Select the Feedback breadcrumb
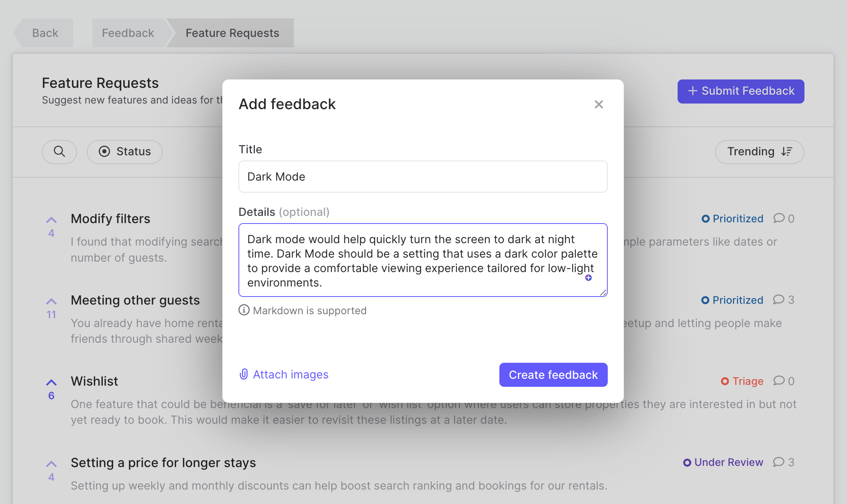 click(x=128, y=33)
